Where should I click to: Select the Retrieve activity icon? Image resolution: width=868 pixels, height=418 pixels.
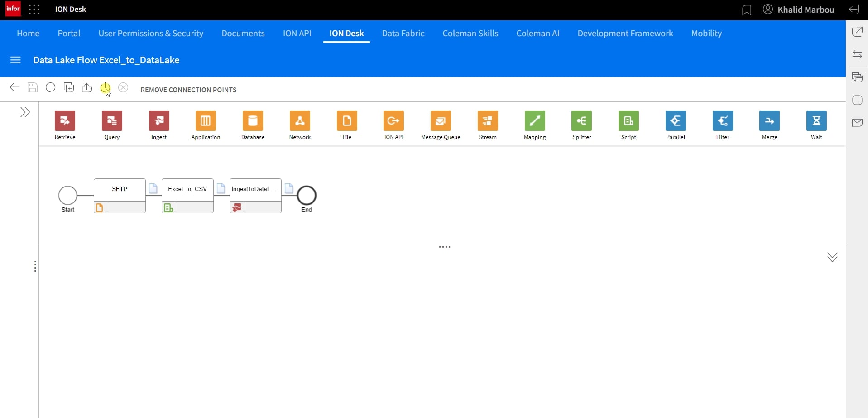65,121
